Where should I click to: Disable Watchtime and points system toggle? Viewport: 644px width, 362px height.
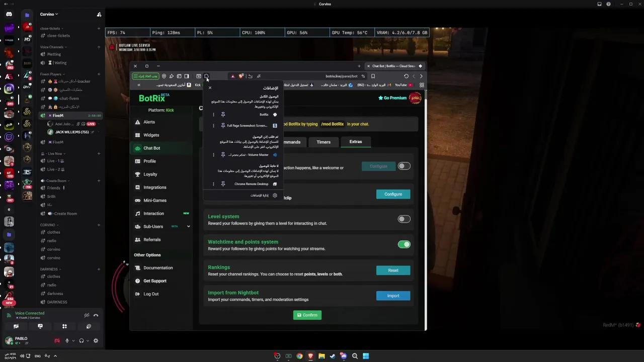pos(404,244)
